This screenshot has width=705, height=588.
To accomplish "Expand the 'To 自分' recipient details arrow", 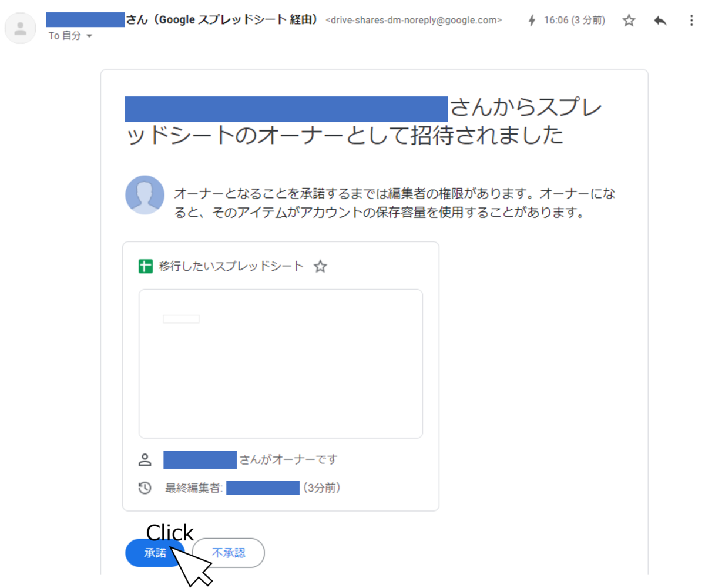I will (89, 36).
